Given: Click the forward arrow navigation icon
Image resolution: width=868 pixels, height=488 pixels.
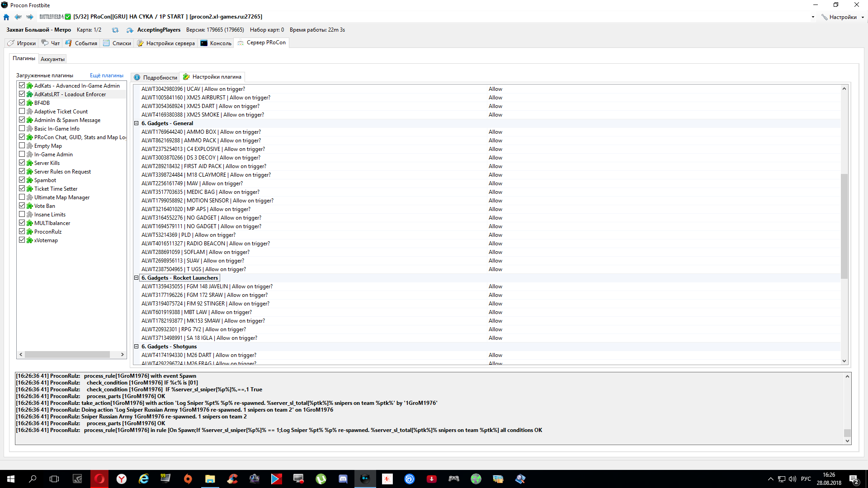Looking at the screenshot, I should click(x=30, y=17).
